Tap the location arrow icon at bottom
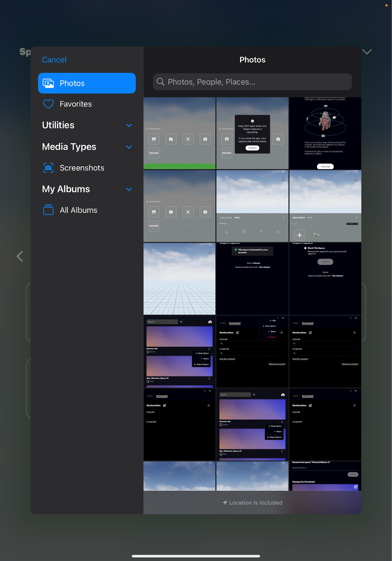The width and height of the screenshot is (392, 561). [225, 503]
